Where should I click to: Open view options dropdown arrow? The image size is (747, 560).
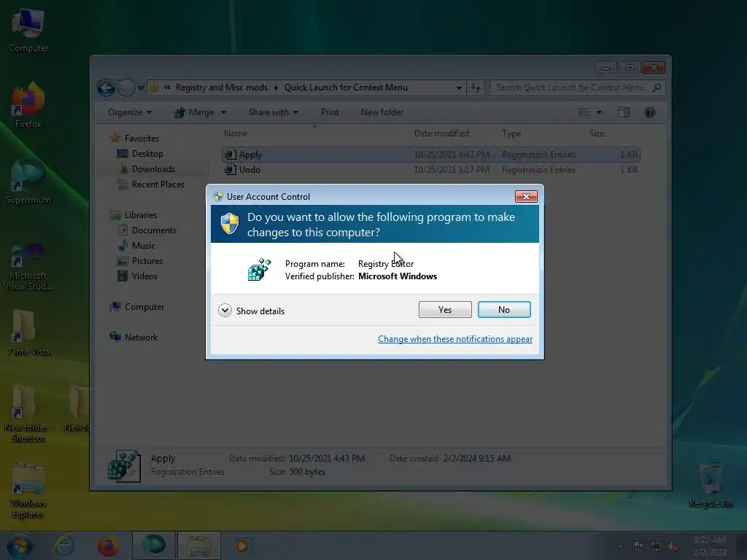(600, 112)
